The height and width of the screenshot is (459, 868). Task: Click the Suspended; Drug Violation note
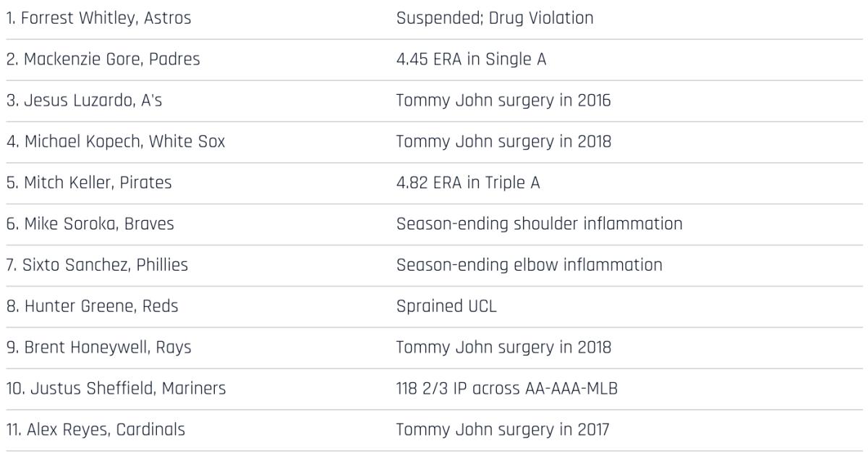point(495,18)
